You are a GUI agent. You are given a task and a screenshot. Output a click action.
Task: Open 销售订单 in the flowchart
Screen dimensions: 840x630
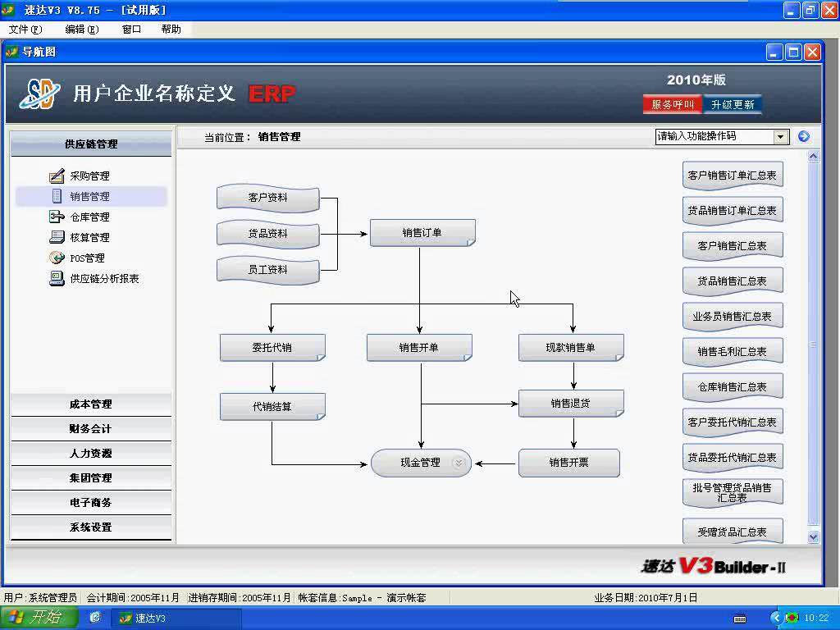(422, 232)
